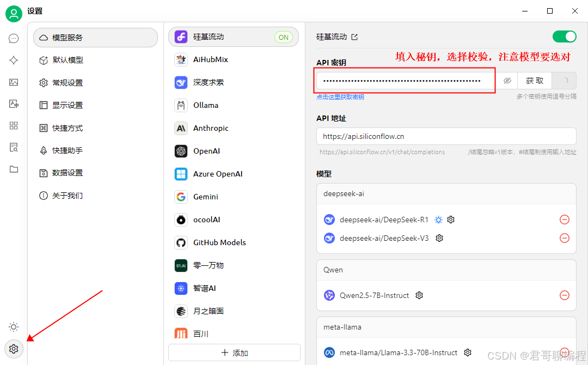Select the 百川 provider
588x365 pixels.
[234, 333]
